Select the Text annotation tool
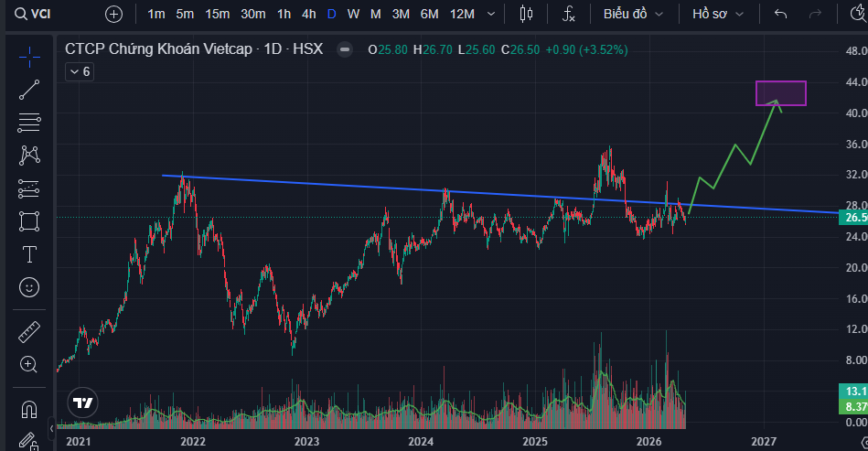 pyautogui.click(x=29, y=254)
